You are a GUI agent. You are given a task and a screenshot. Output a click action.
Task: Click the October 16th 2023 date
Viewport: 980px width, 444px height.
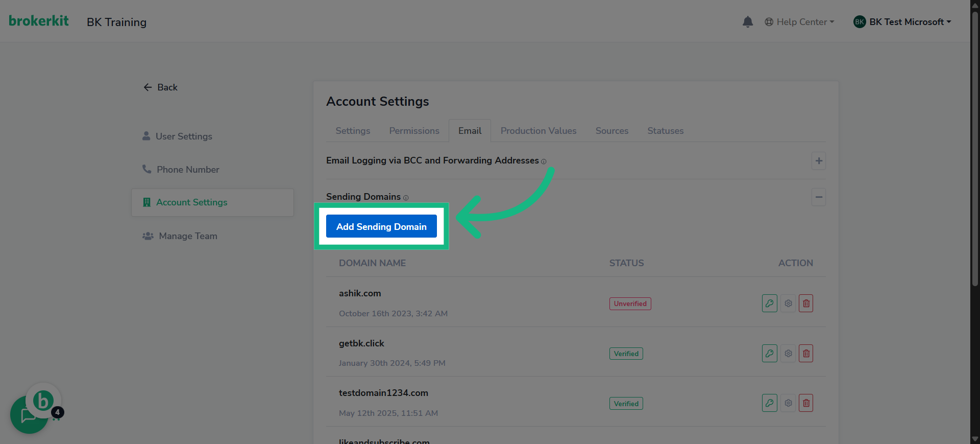[x=393, y=314]
